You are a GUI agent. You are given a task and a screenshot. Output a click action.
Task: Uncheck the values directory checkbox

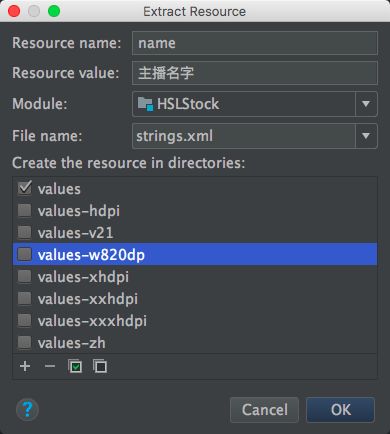point(25,188)
